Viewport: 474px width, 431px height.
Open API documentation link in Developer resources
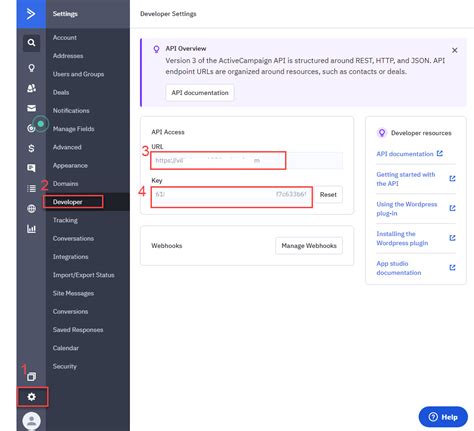tap(405, 154)
